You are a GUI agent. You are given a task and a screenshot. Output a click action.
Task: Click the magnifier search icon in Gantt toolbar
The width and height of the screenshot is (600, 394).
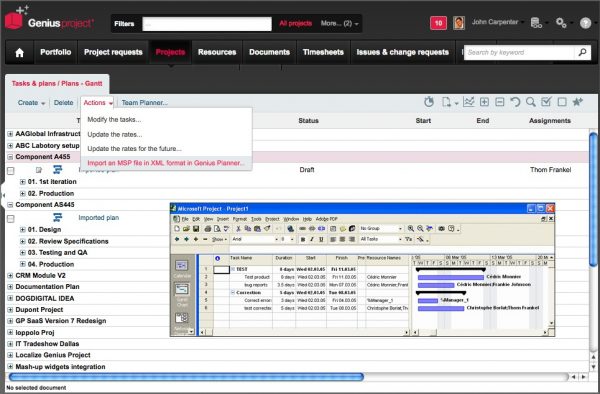click(530, 102)
